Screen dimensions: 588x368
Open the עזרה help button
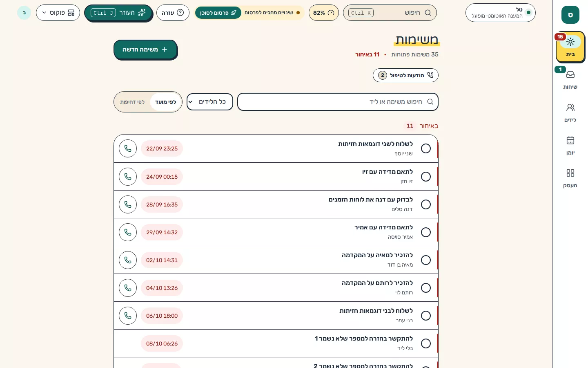click(173, 13)
